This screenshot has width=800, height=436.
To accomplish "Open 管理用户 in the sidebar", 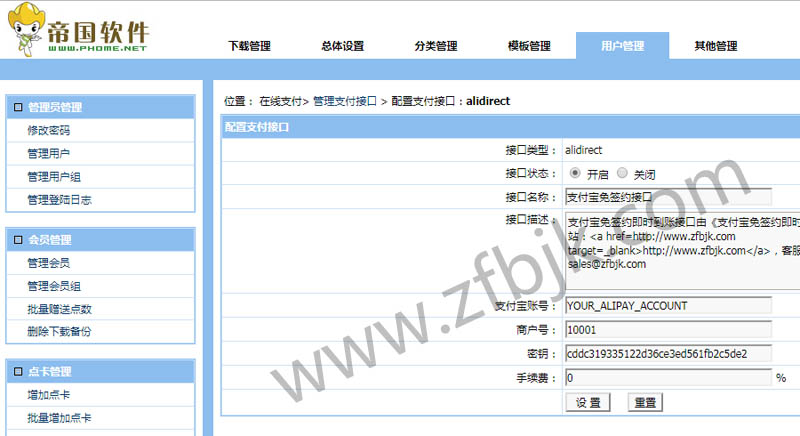I will pos(48,153).
